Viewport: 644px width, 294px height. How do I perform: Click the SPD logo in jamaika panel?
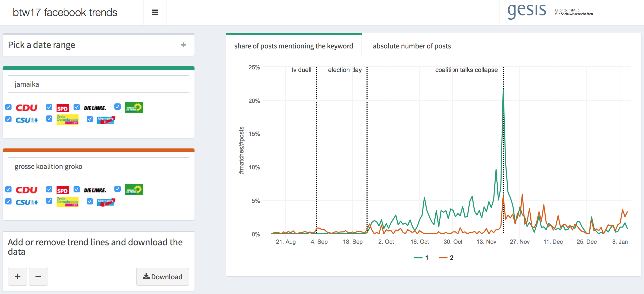coord(63,108)
